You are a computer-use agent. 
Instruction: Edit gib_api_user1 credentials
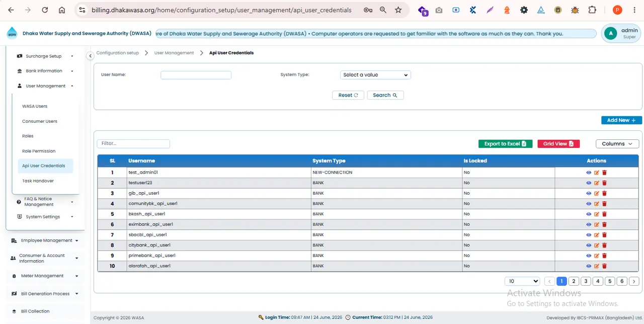(597, 193)
